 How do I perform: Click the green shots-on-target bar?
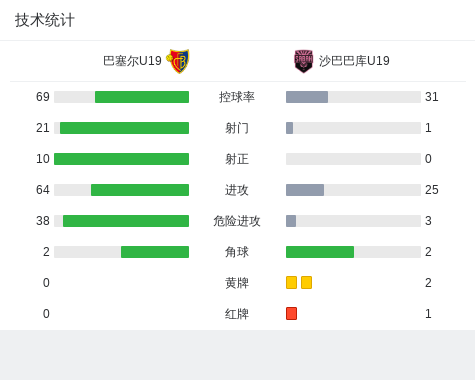coord(122,159)
